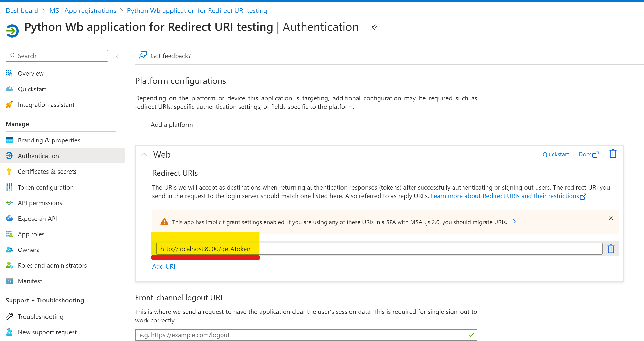Click the implicit grant migrate URIs warning link
The height and width of the screenshot is (341, 644).
click(x=339, y=222)
